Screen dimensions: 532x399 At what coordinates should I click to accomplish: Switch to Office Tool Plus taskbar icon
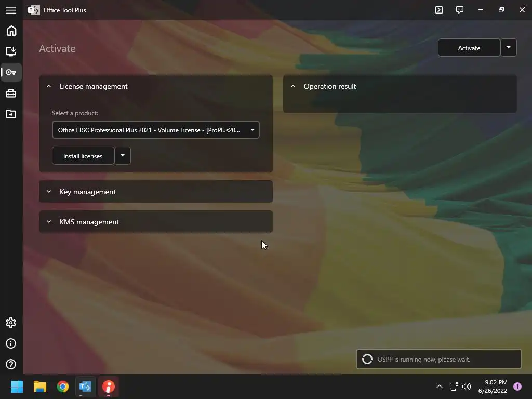click(86, 387)
